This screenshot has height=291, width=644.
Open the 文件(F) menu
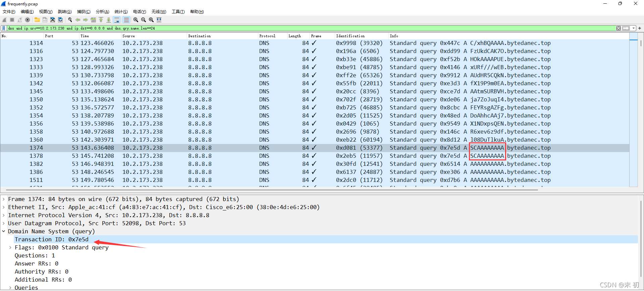9,12
